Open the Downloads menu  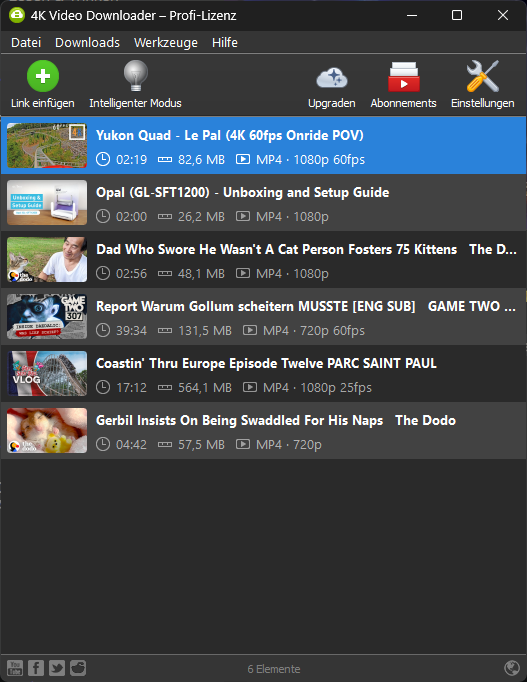(x=87, y=43)
